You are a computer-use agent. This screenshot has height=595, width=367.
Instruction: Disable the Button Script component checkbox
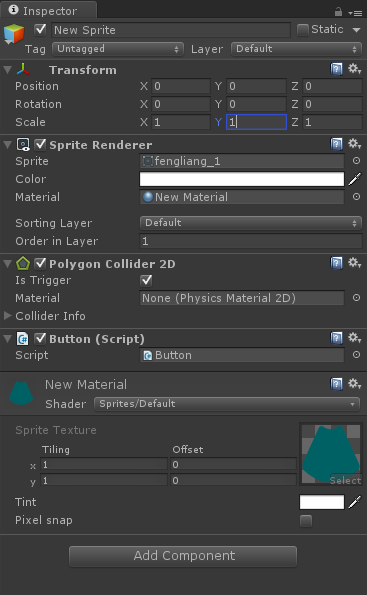tap(40, 338)
